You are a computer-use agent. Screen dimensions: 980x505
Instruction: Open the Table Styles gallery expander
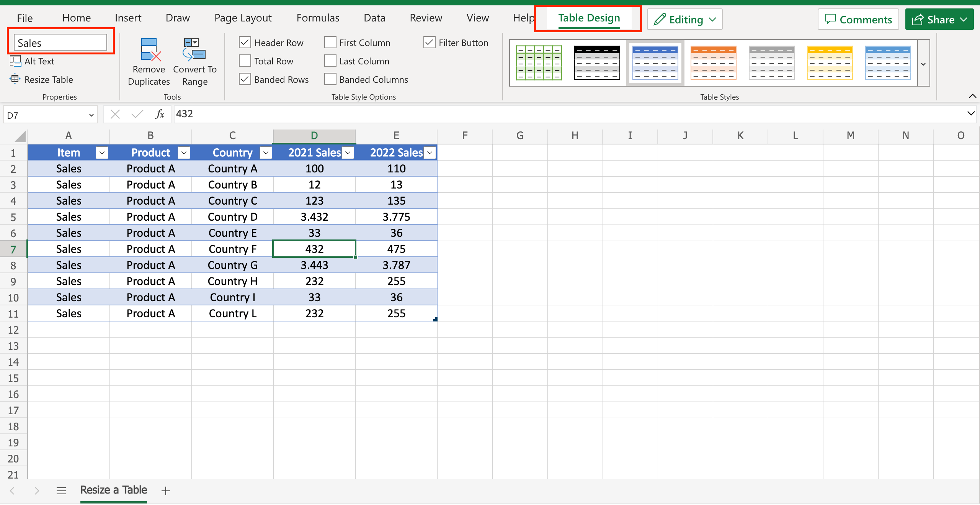tap(923, 64)
